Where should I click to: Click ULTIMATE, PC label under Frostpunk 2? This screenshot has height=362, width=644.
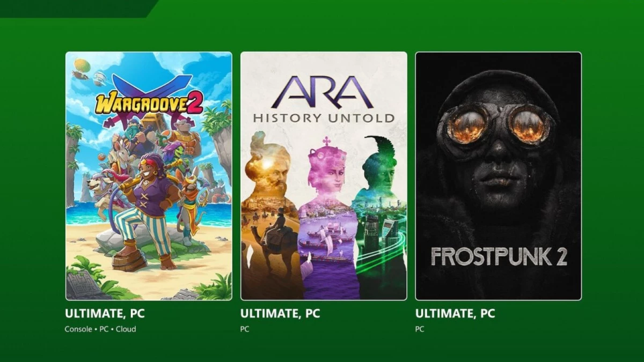coord(455,314)
